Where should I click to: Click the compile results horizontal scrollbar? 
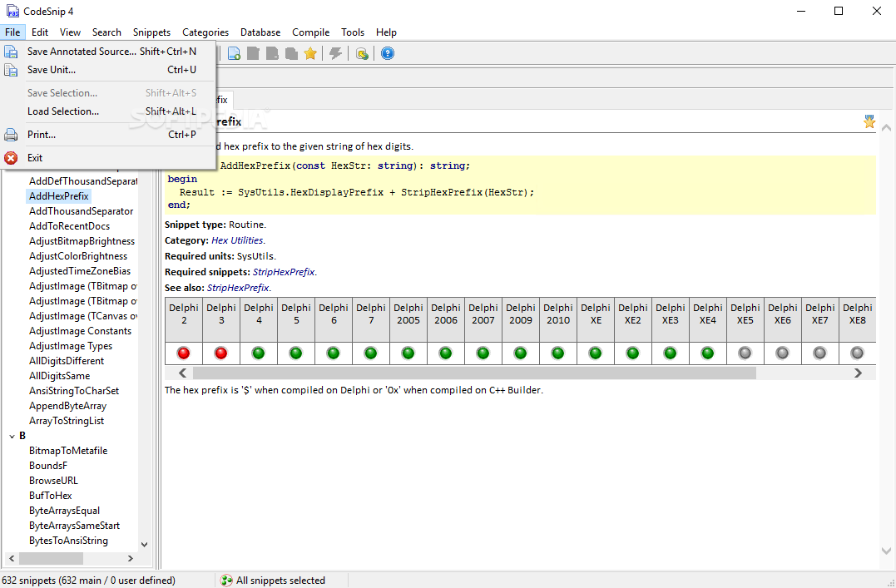coord(473,373)
